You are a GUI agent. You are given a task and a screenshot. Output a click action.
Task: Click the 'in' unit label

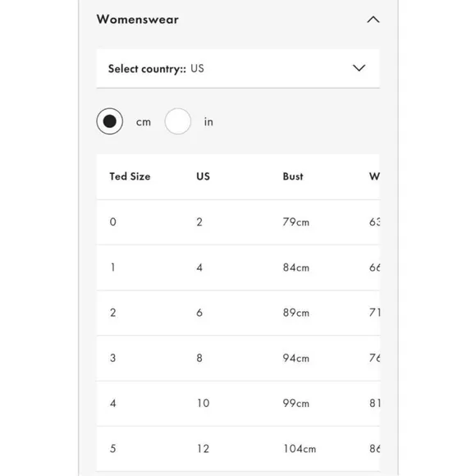(208, 121)
